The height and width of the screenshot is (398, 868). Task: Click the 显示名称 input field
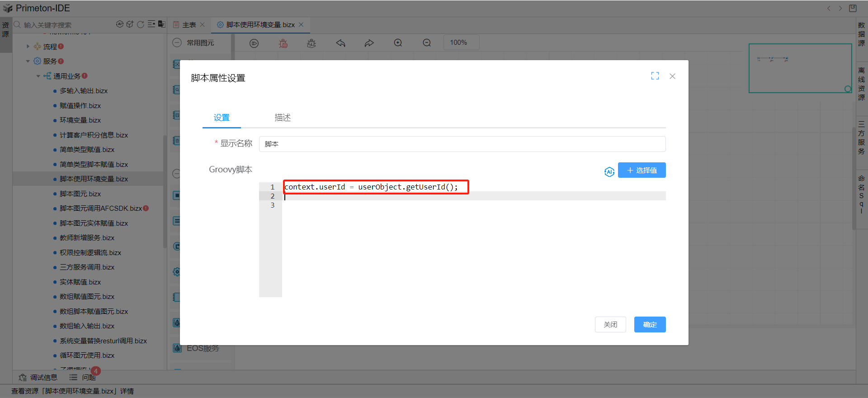click(462, 144)
